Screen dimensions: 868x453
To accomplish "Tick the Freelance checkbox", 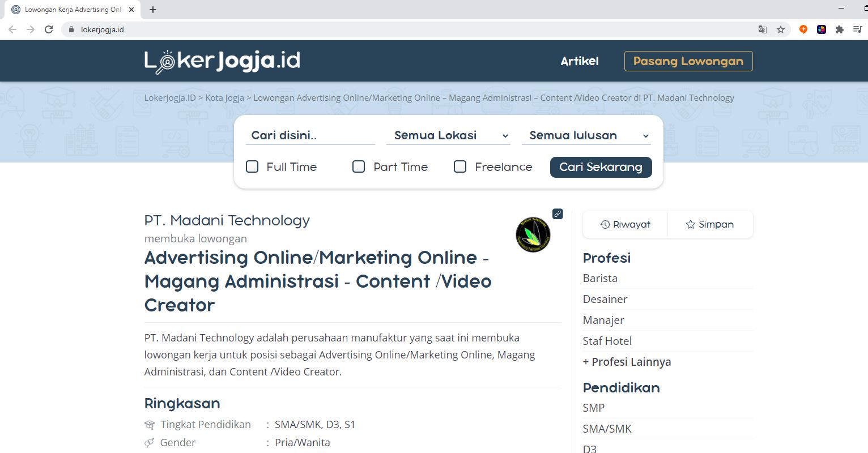I will coord(459,166).
